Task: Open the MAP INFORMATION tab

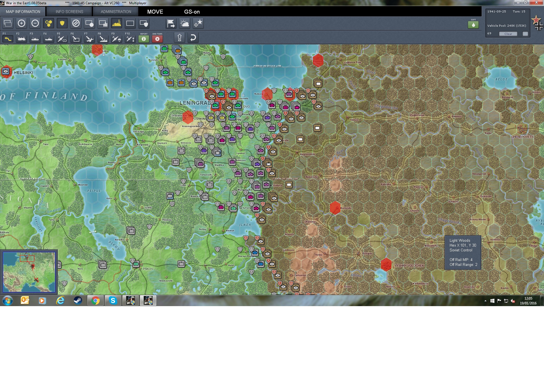Action: (x=23, y=12)
